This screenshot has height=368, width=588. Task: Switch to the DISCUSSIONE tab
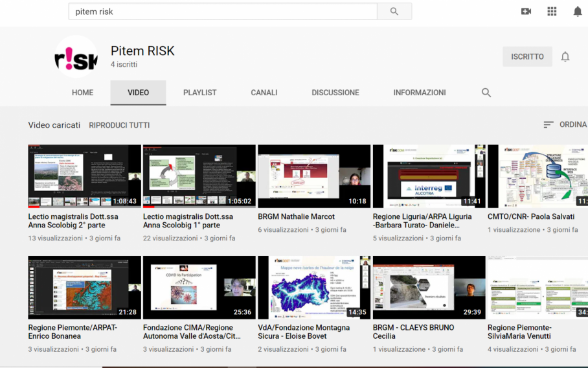(x=335, y=93)
